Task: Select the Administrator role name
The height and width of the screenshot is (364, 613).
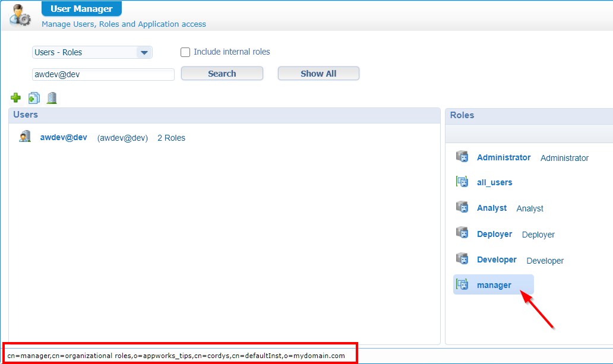Action: click(x=504, y=157)
